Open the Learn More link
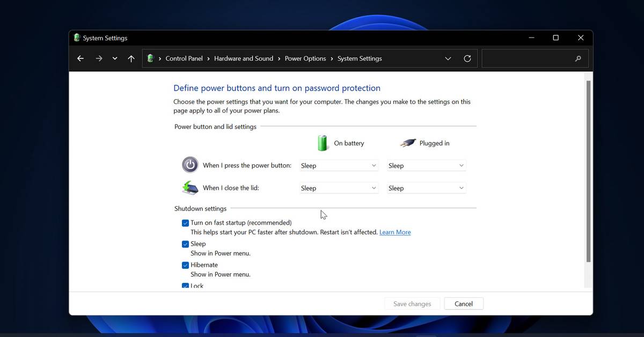This screenshot has height=337, width=644. [395, 232]
